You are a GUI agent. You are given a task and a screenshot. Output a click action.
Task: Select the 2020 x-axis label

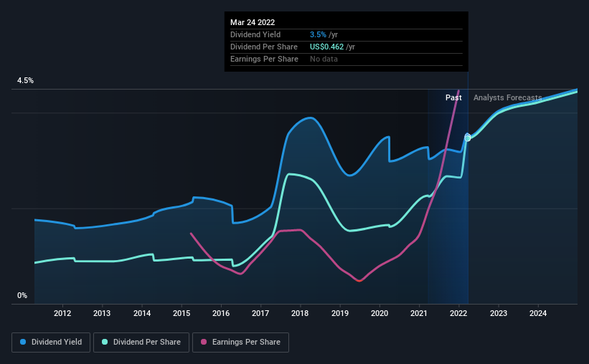(x=380, y=313)
